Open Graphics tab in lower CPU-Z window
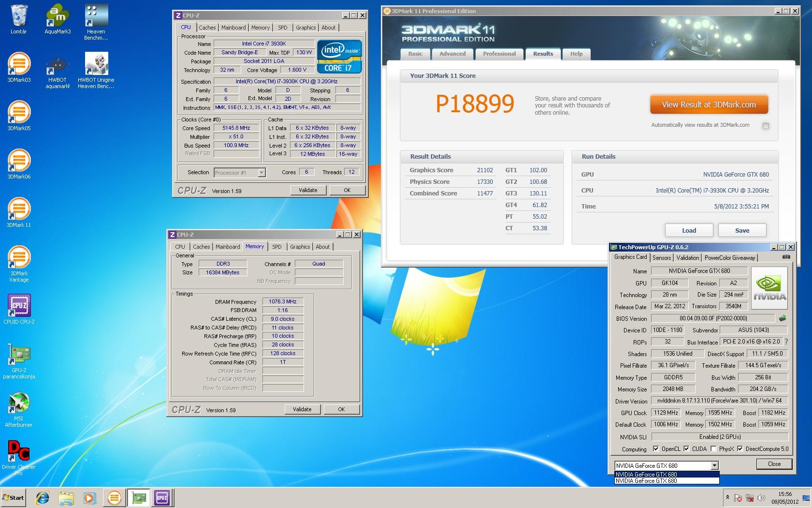812x508 pixels. pyautogui.click(x=300, y=247)
